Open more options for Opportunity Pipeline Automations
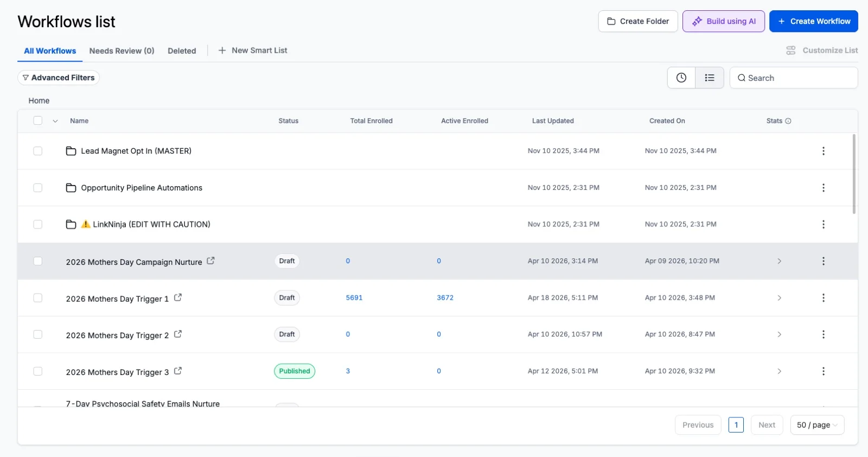 [x=824, y=188]
